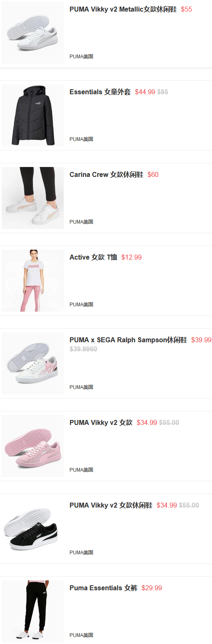Open the Puma Essentials black pants image

click(x=33, y=611)
